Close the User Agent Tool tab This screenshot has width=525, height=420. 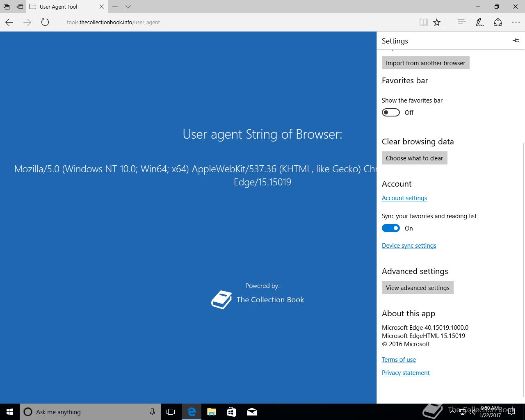[102, 7]
